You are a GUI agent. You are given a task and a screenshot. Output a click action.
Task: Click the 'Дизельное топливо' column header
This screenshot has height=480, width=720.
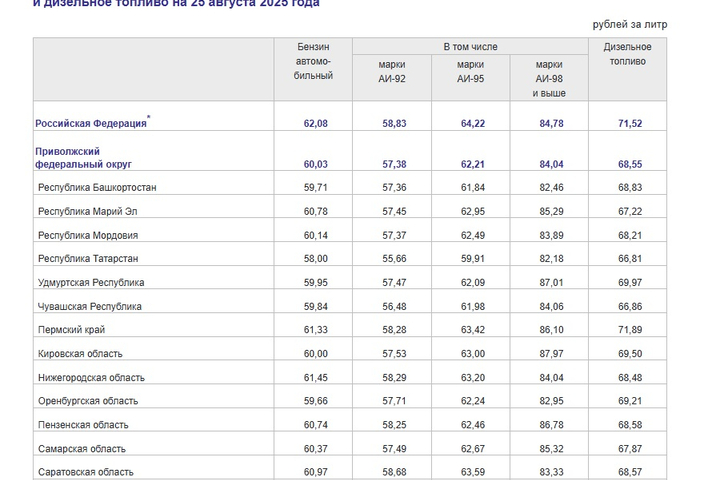tap(627, 54)
